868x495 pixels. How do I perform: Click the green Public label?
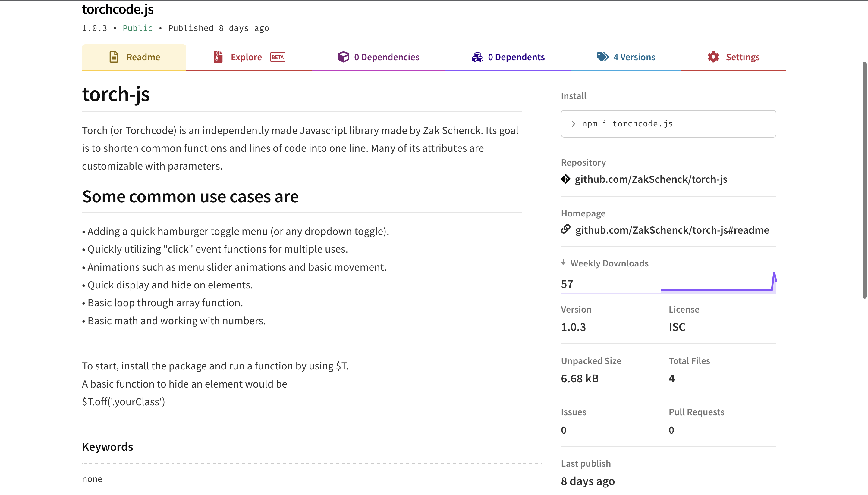(x=137, y=28)
